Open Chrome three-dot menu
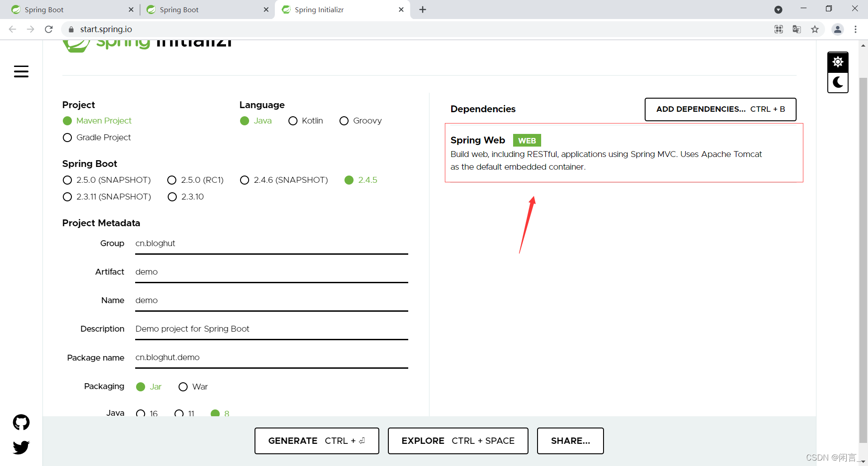 click(x=856, y=29)
